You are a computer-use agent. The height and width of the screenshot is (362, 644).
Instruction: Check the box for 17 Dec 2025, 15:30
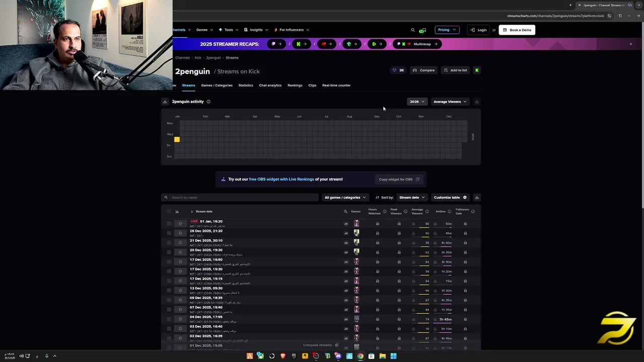[x=169, y=271]
